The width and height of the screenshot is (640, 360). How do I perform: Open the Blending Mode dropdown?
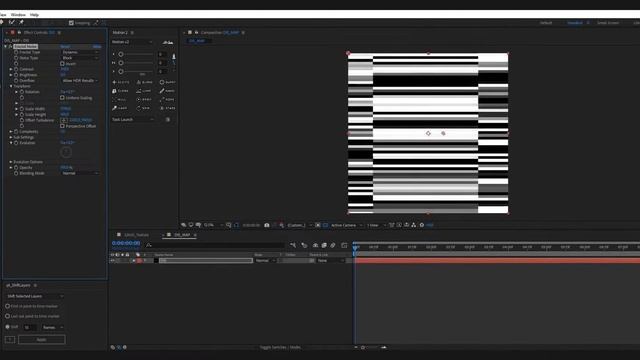(x=80, y=173)
